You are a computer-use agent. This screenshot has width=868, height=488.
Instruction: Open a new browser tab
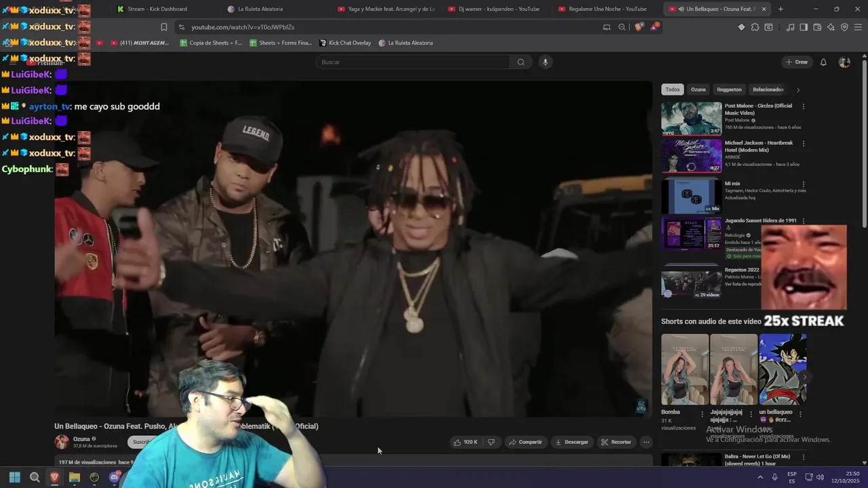point(781,9)
